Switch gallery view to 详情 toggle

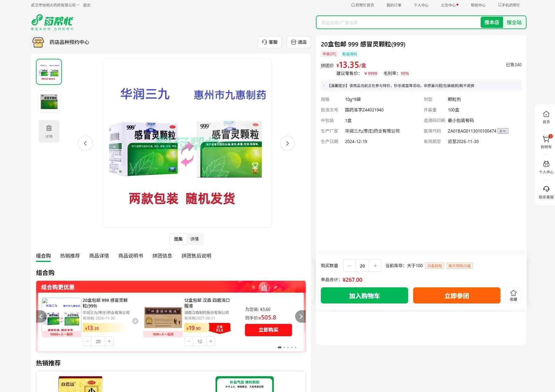pos(194,239)
